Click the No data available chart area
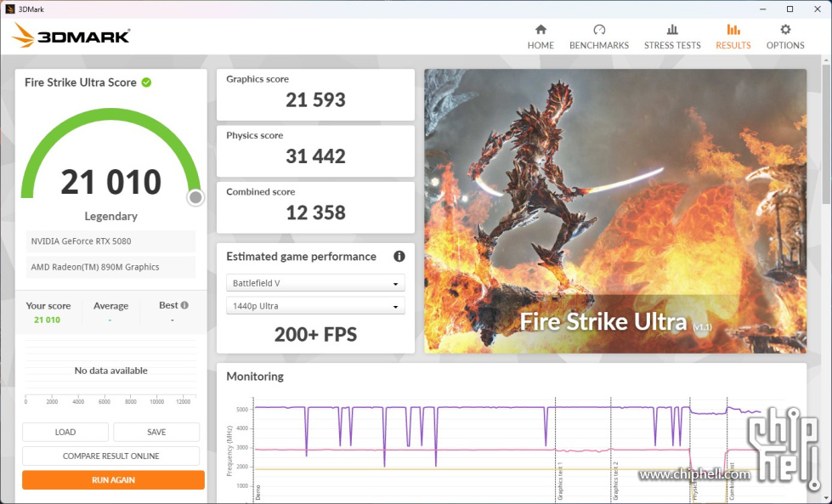This screenshot has width=832, height=504. pyautogui.click(x=110, y=371)
